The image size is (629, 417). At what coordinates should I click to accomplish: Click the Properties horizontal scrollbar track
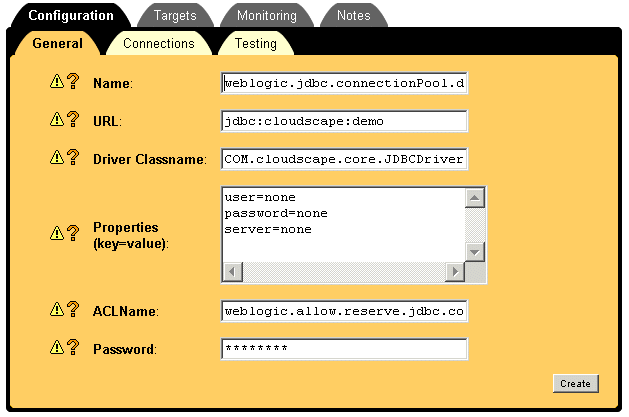tap(344, 272)
